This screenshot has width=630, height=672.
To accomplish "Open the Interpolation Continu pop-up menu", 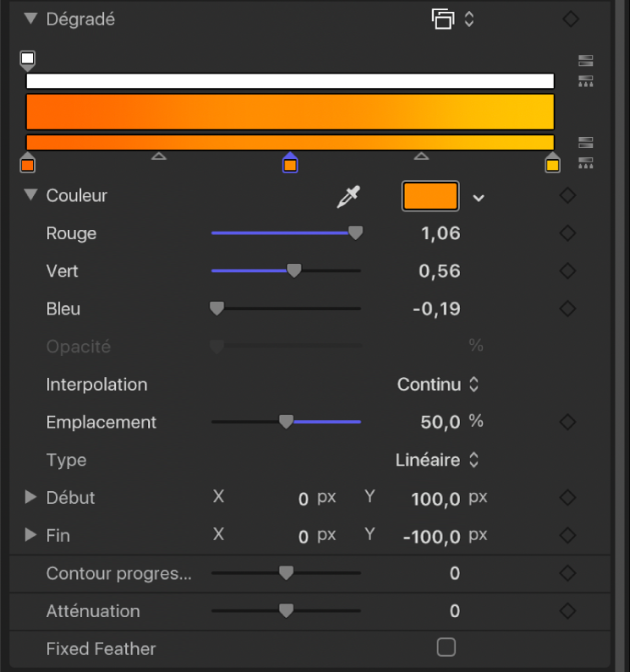I will coord(438,385).
